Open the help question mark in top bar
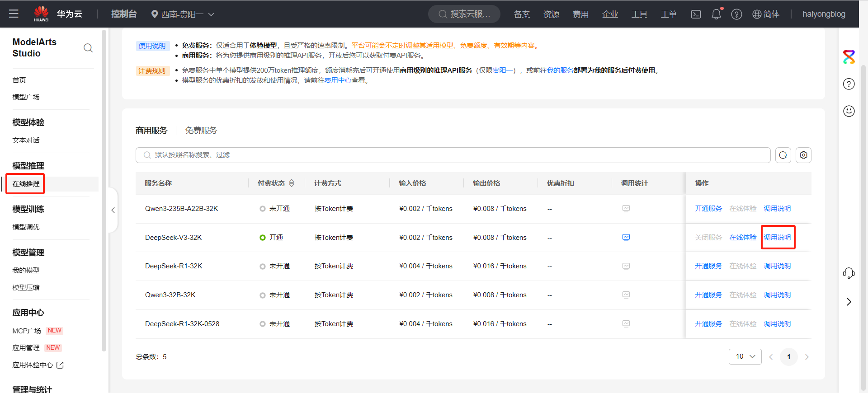 (x=736, y=14)
